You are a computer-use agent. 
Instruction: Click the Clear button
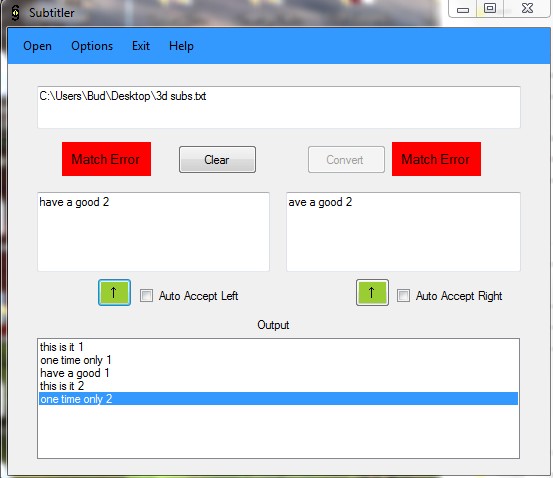217,159
